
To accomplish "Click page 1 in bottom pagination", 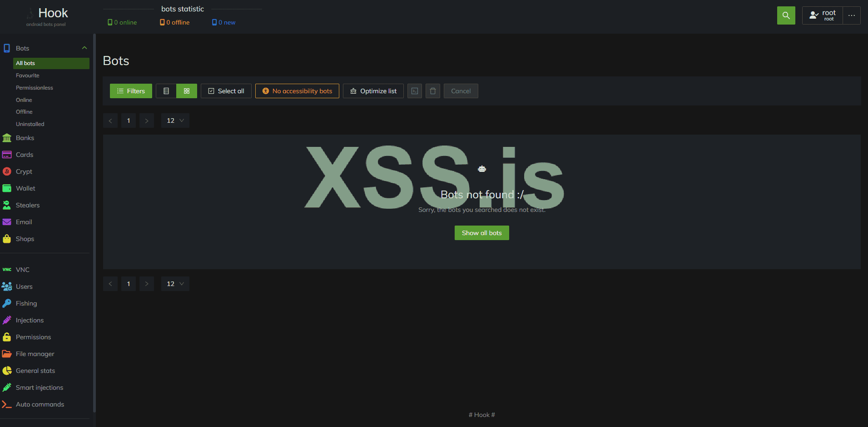I will [129, 284].
